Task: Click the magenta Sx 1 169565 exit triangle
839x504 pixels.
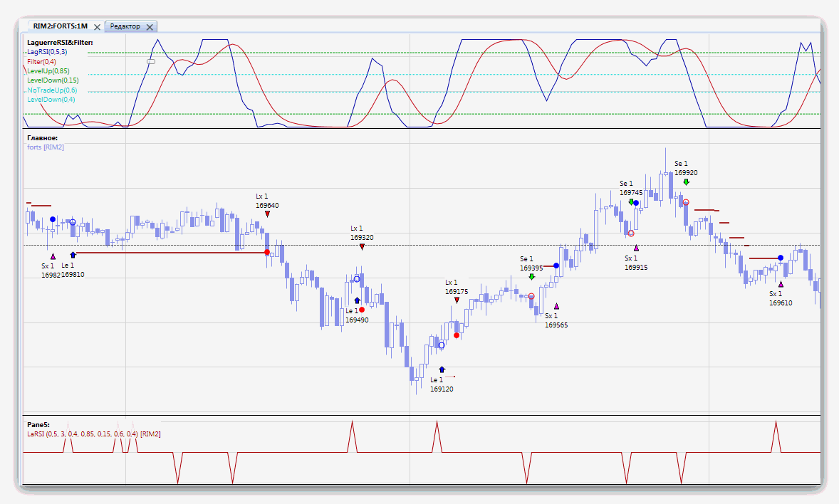Action: (556, 306)
